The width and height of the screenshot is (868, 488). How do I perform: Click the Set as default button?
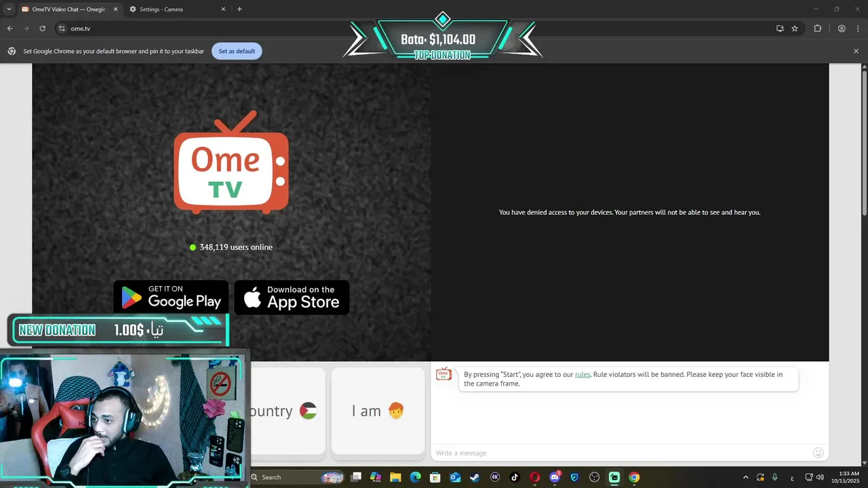[x=237, y=51]
